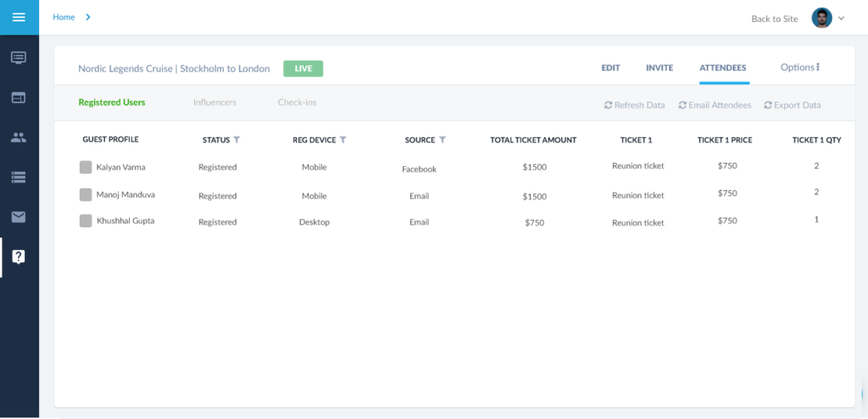Go to Home breadcrumb link
868x419 pixels.
[64, 17]
